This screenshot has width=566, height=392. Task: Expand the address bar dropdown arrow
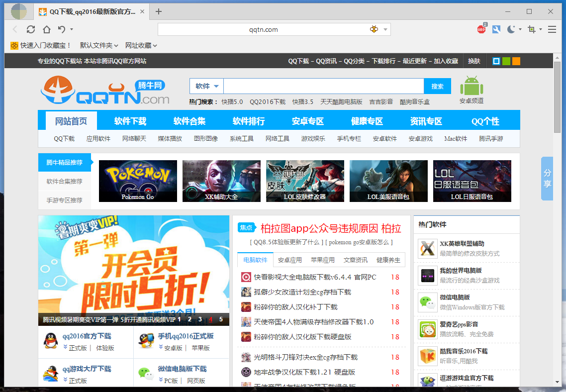[385, 29]
